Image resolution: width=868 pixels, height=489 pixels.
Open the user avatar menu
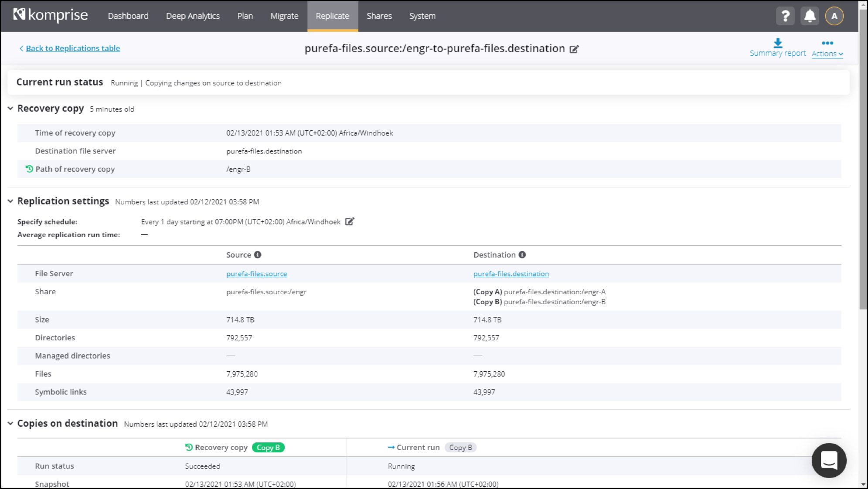[834, 16]
